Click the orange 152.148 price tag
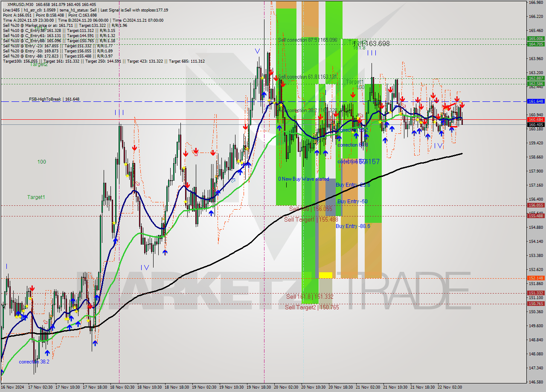Image resolution: width=546 pixels, height=392 pixels. (536, 278)
